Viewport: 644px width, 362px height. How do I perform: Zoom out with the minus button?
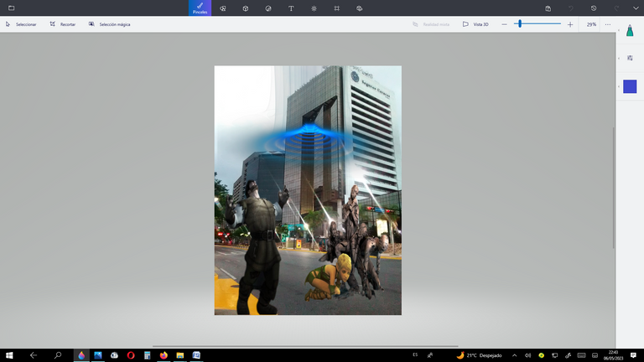tap(504, 24)
